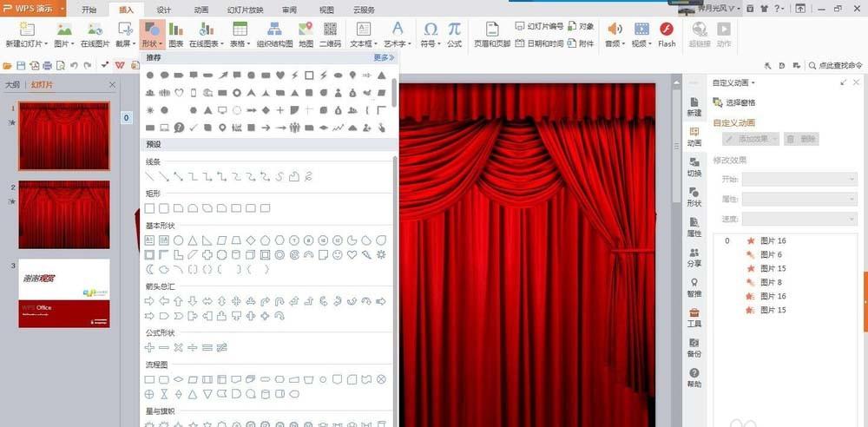Open the 备份 backup sidebar panel
This screenshot has width=868, height=427.
(x=694, y=347)
